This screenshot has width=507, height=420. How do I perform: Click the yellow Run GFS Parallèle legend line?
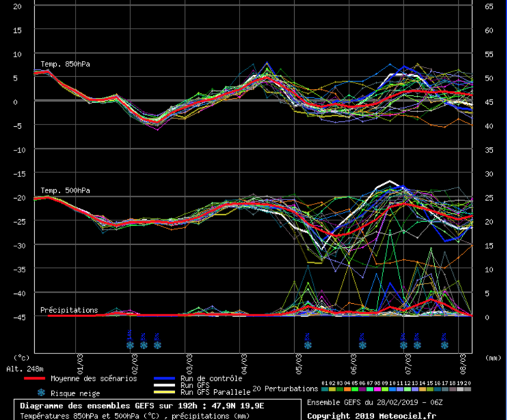tap(163, 393)
